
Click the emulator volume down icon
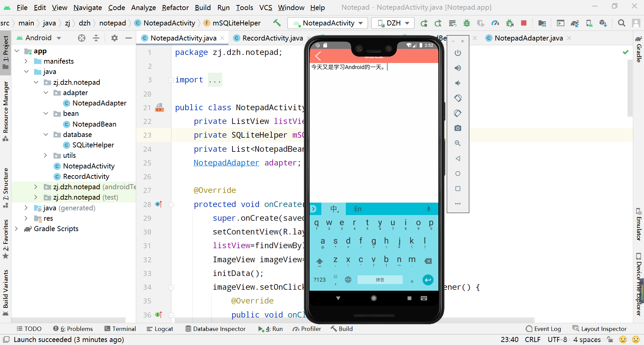pyautogui.click(x=458, y=83)
